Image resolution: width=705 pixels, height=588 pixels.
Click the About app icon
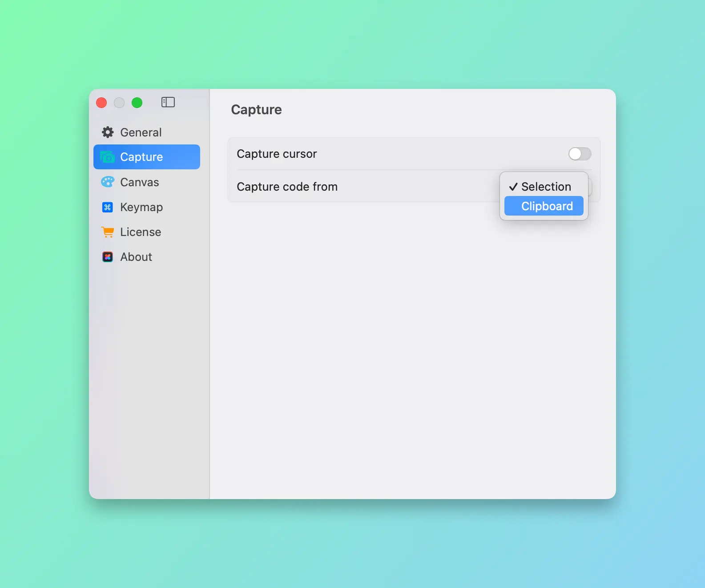tap(108, 257)
